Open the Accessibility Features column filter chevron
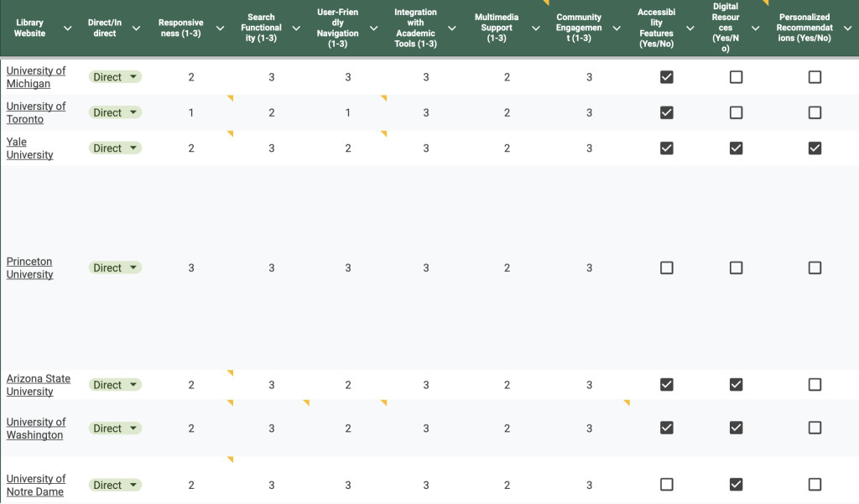The image size is (859, 504). [x=690, y=28]
